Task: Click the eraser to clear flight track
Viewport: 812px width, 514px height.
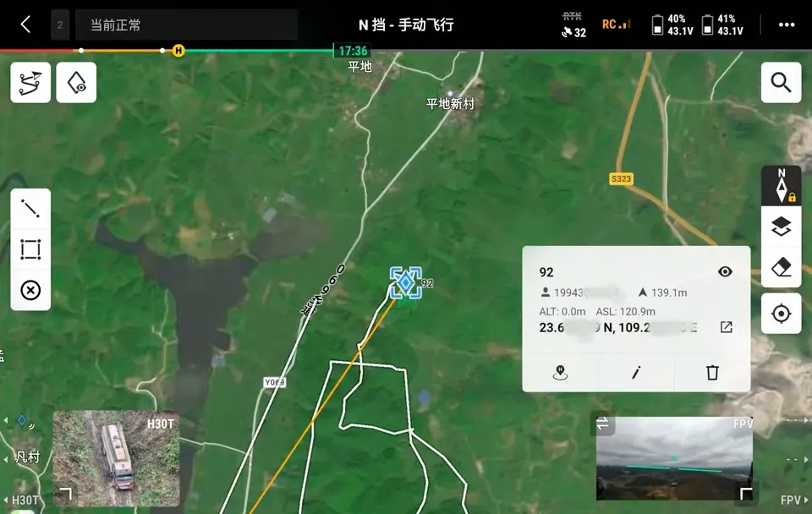Action: pos(781,268)
